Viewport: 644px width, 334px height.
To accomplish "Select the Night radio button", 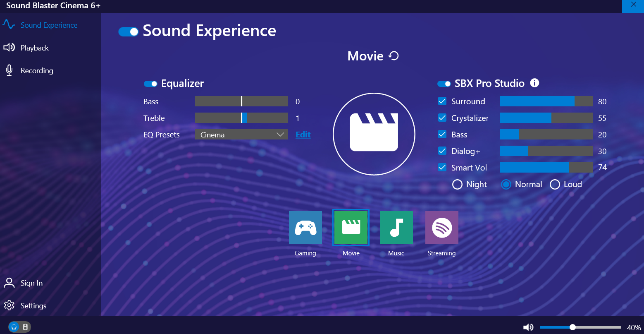I will point(457,184).
